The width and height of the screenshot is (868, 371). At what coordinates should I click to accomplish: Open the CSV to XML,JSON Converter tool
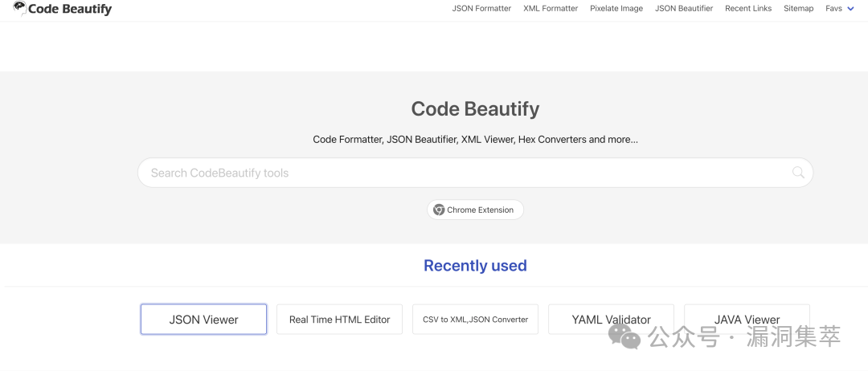[x=475, y=319]
